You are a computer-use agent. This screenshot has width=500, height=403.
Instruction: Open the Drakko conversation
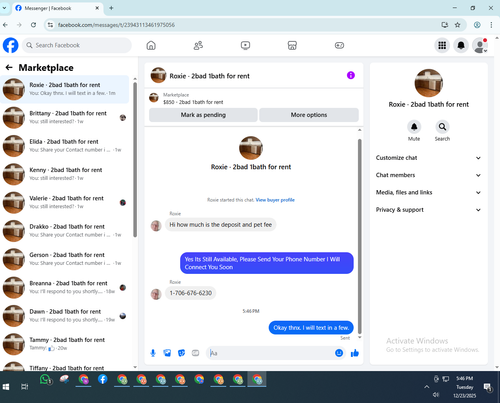click(x=65, y=231)
